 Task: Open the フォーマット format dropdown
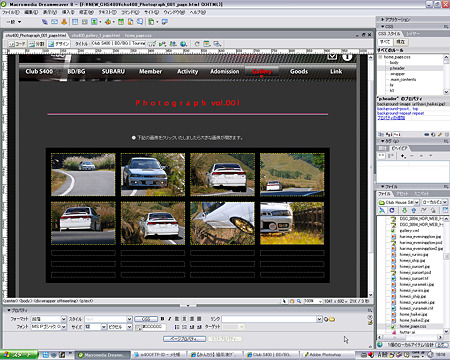(x=63, y=319)
